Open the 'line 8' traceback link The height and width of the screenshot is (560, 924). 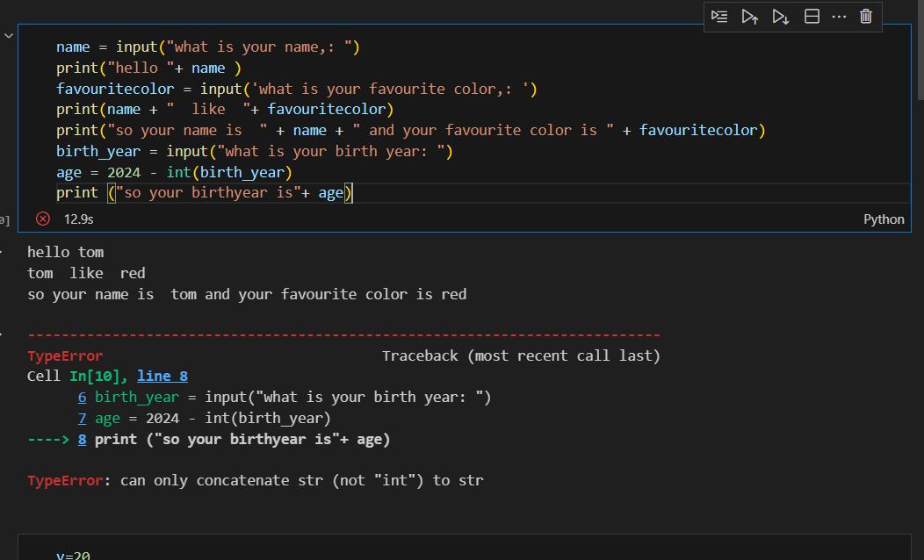coord(162,376)
